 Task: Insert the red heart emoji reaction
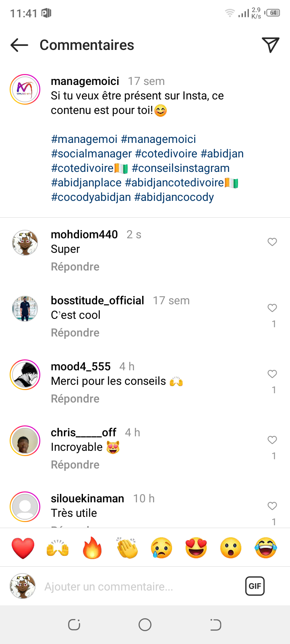point(23,548)
